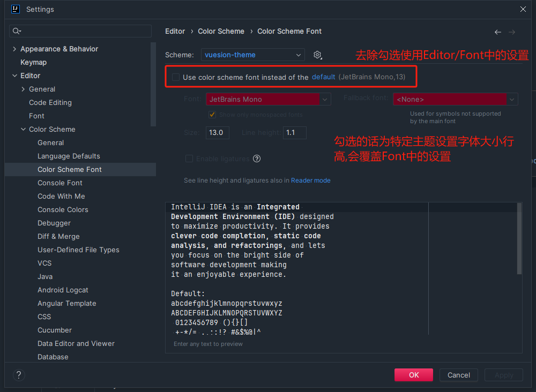Open search history via magnifier dropdown arrow

tap(20, 32)
